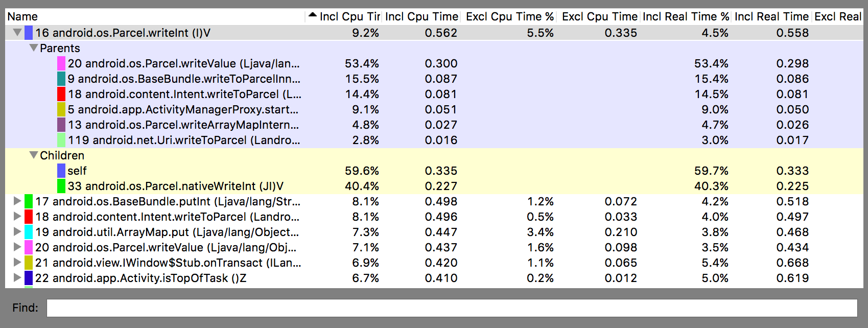The height and width of the screenshot is (328, 868).
Task: Click the cyan swatch beside ArrayMap.put
Action: click(29, 232)
